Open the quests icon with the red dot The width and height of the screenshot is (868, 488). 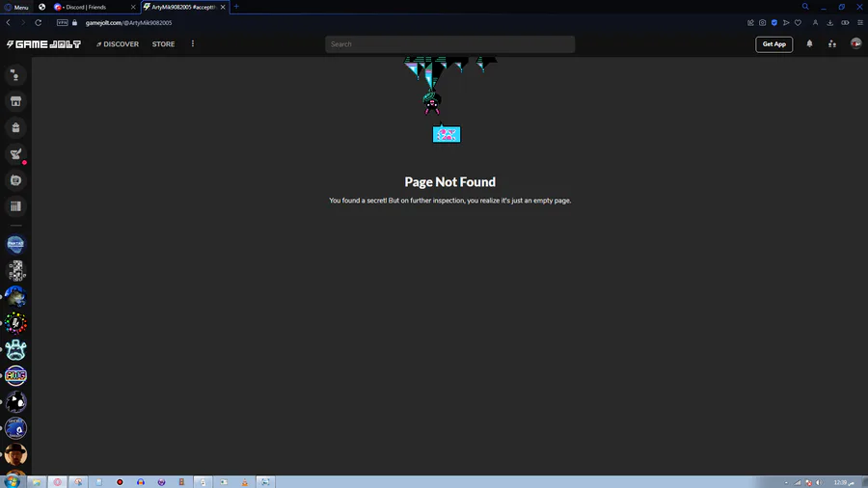tap(15, 154)
